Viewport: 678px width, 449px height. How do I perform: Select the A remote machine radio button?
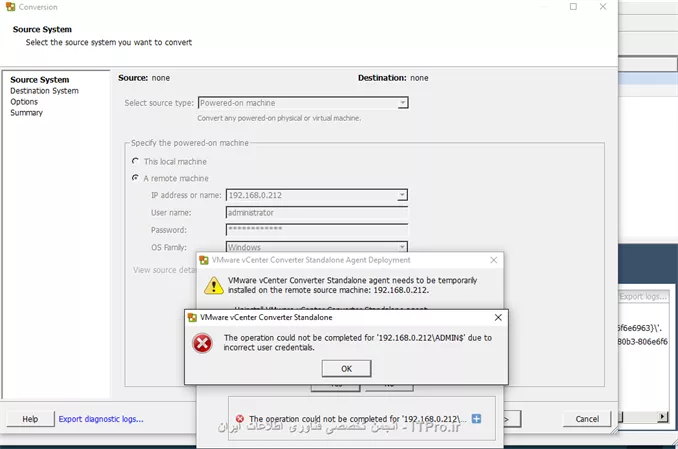click(135, 178)
